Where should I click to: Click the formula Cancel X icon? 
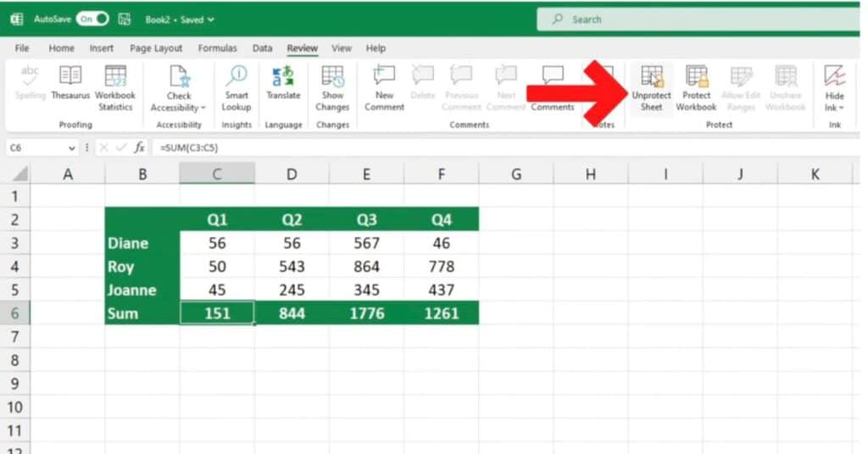coord(103,147)
